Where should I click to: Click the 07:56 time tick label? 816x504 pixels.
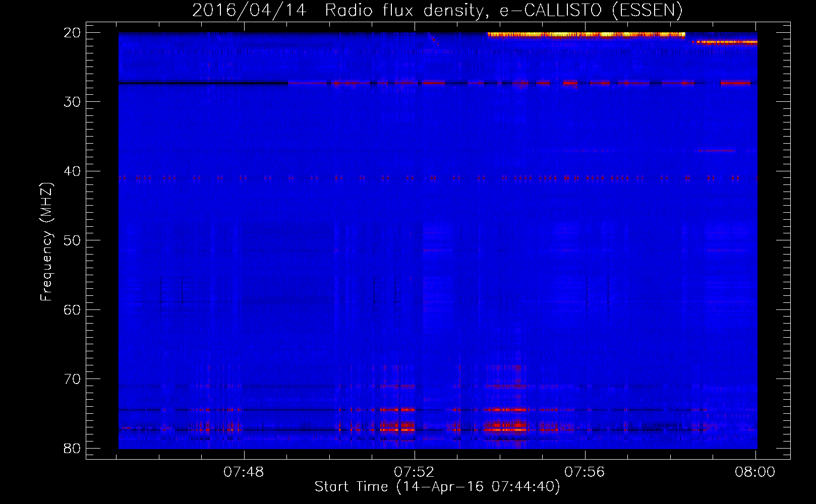point(585,472)
